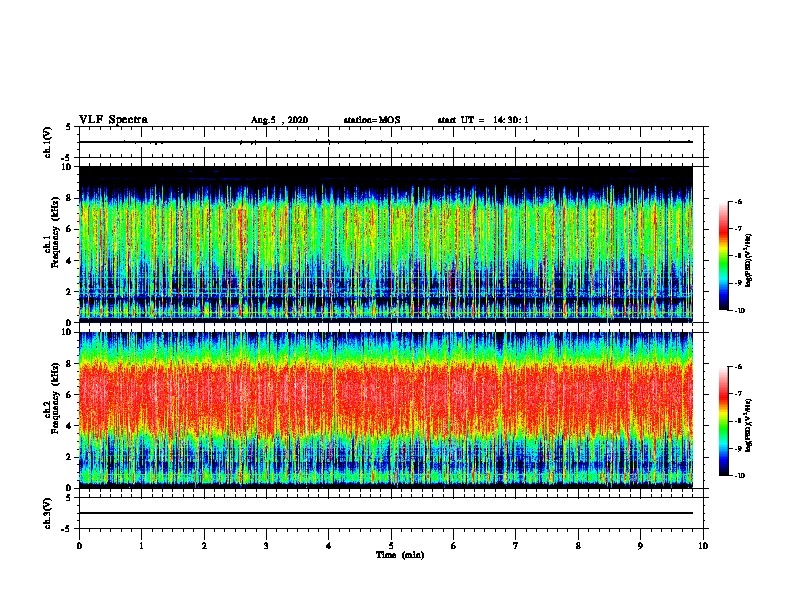The image size is (792, 612).
Task: Click the "-6" value on ch.1 colorbar
Action: 739,201
